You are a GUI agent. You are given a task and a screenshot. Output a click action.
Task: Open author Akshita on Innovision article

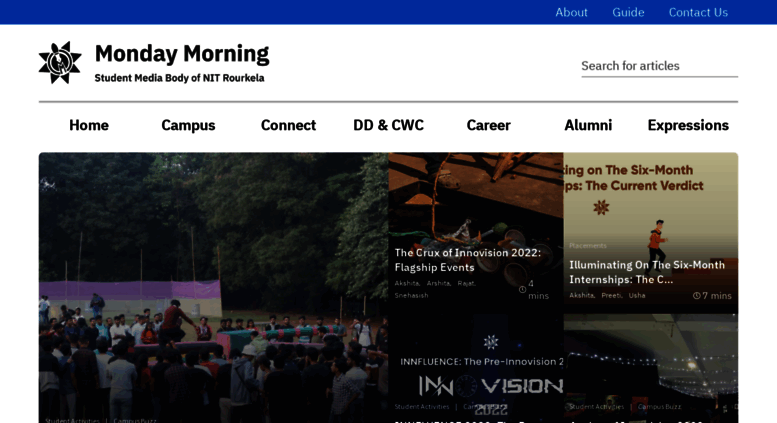coord(407,283)
